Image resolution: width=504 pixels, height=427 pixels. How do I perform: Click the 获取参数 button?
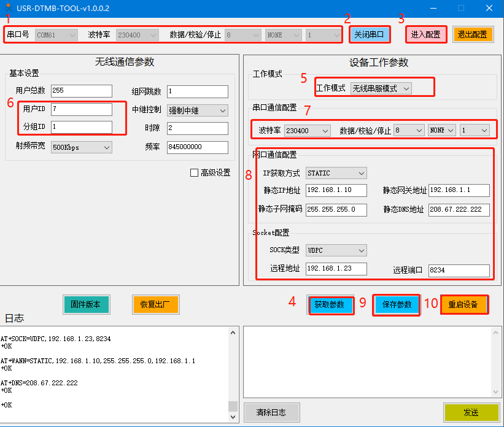330,304
